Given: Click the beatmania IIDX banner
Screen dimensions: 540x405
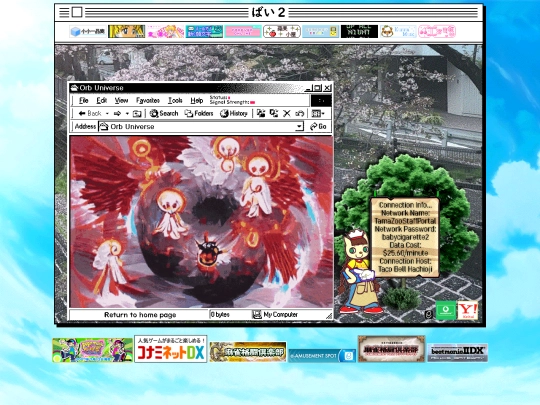Looking at the screenshot, I should [457, 352].
